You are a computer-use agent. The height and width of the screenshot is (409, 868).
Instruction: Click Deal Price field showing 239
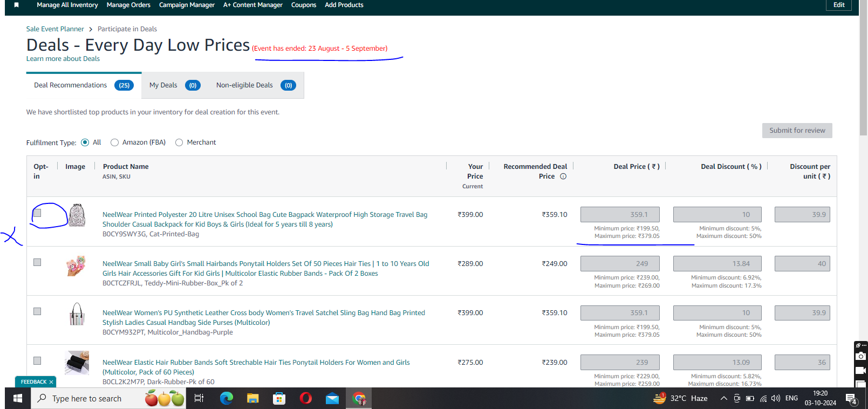coord(620,363)
